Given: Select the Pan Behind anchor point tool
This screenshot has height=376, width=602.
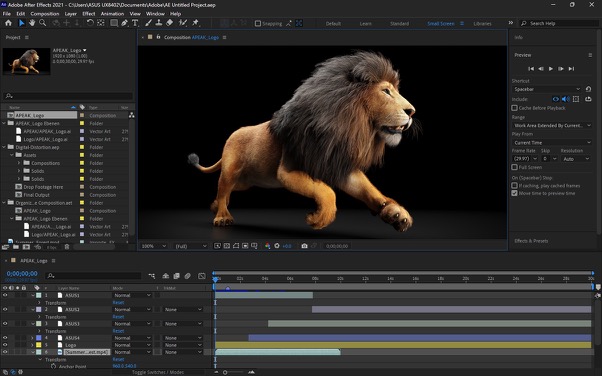Looking at the screenshot, I should pyautogui.click(x=101, y=23).
